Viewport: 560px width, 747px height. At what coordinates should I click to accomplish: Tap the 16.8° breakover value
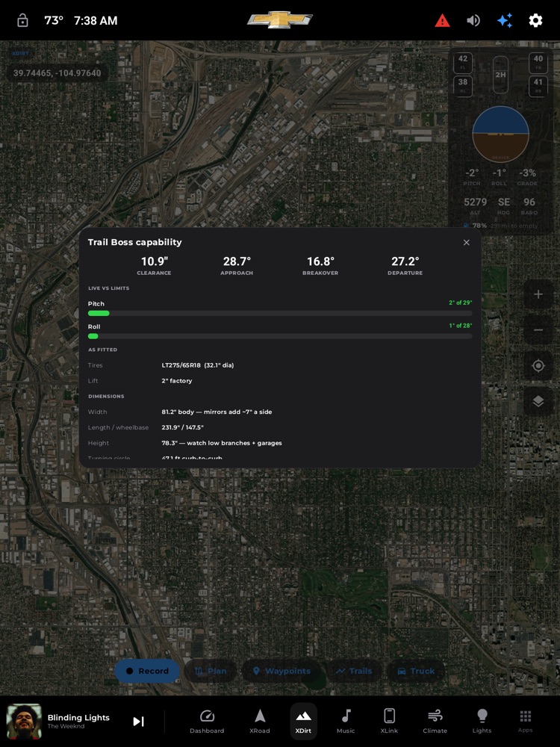click(x=320, y=261)
